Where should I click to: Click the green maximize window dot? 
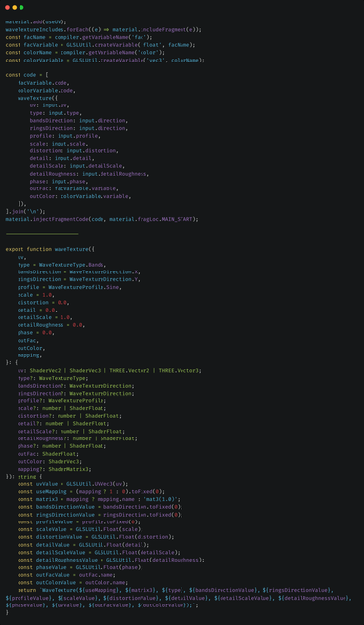pos(21,7)
